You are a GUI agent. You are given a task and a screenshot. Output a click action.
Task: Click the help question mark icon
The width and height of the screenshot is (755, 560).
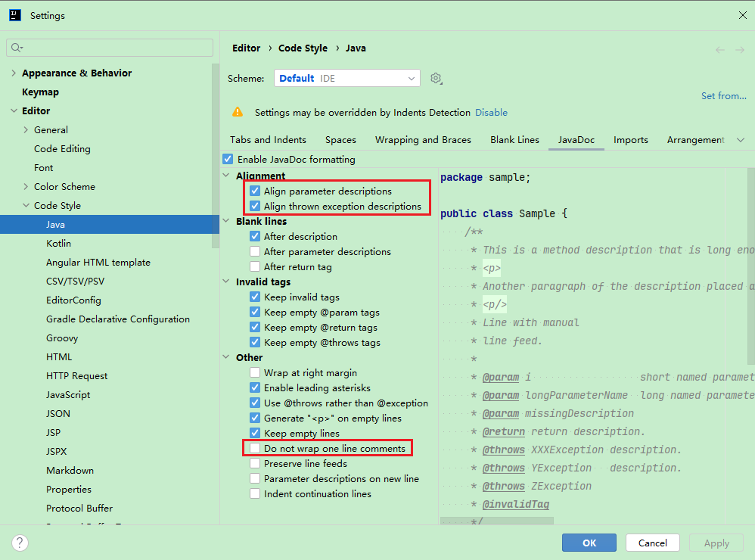20,543
